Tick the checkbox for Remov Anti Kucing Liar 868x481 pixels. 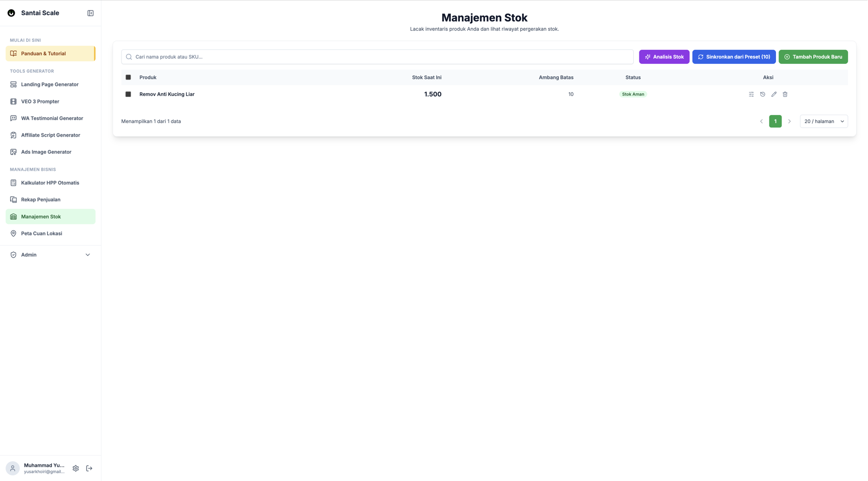click(x=128, y=94)
